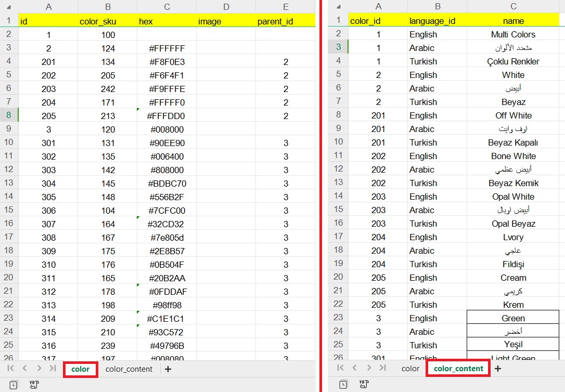Go to first sheet in right pane
Screen dimensions: 565x392
click(x=340, y=368)
